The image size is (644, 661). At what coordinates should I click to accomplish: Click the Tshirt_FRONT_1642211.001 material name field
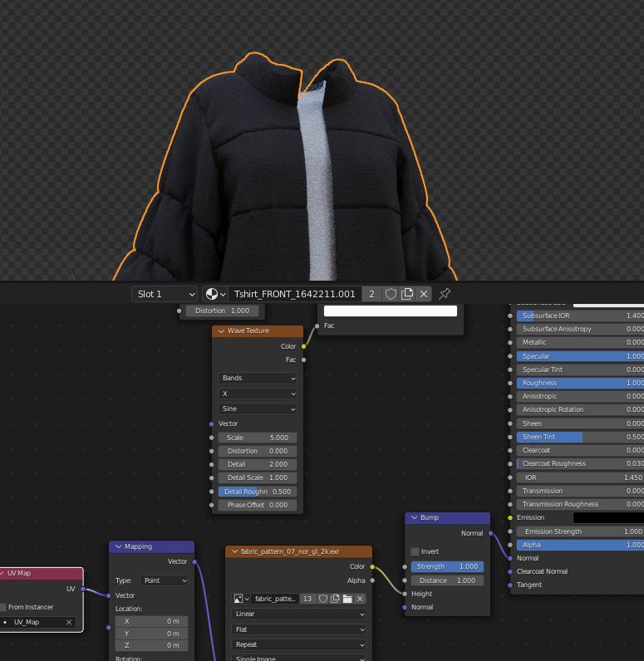294,294
